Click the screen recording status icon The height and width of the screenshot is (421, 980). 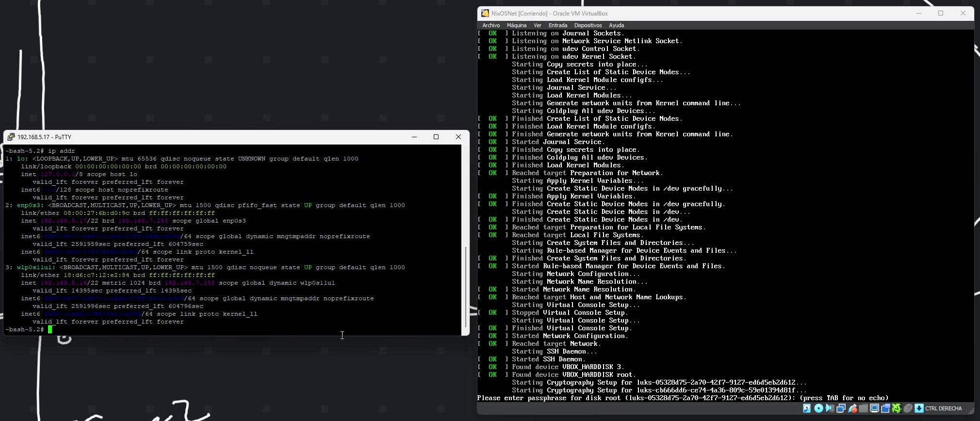pyautogui.click(x=886, y=408)
